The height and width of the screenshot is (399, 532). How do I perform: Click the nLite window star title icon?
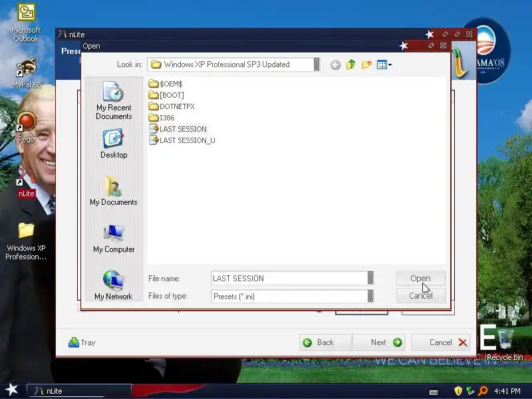point(430,35)
